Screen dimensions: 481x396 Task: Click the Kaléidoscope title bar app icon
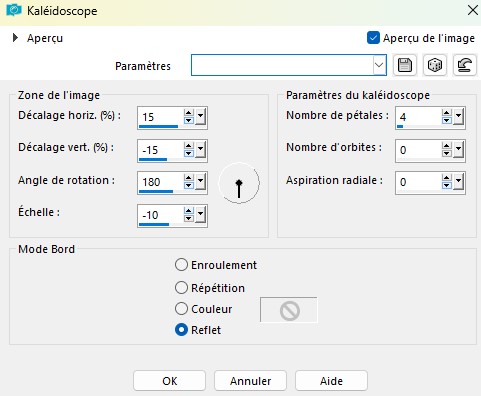pos(14,10)
